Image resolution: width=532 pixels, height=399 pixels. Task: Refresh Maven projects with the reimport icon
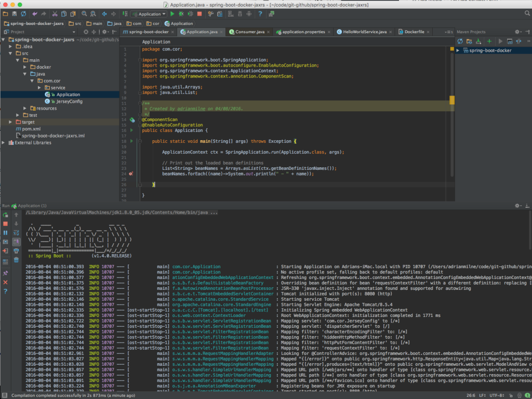pos(460,41)
